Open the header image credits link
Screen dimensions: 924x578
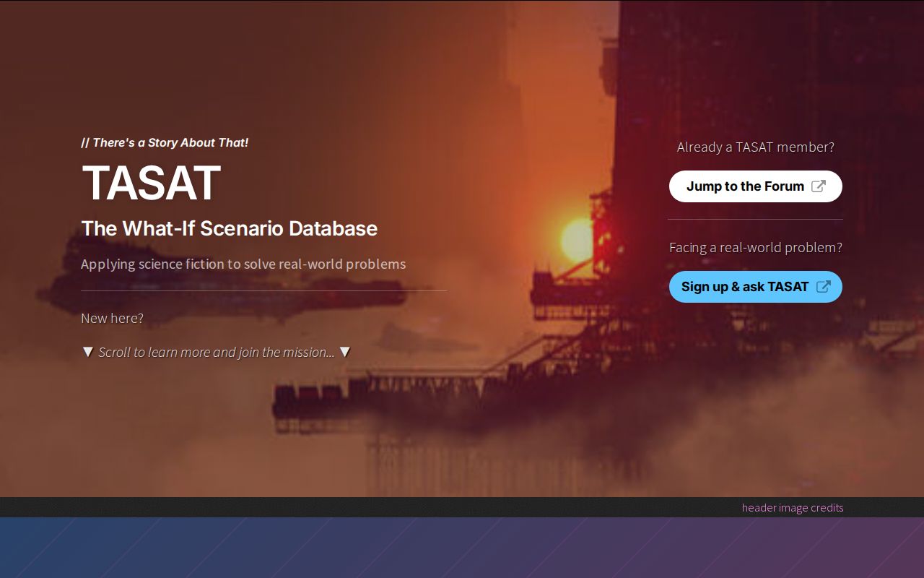792,507
